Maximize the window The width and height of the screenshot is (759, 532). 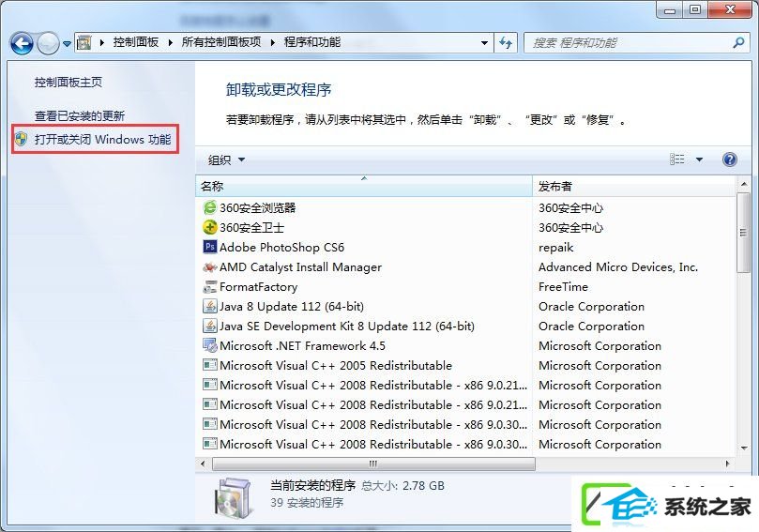tap(695, 9)
